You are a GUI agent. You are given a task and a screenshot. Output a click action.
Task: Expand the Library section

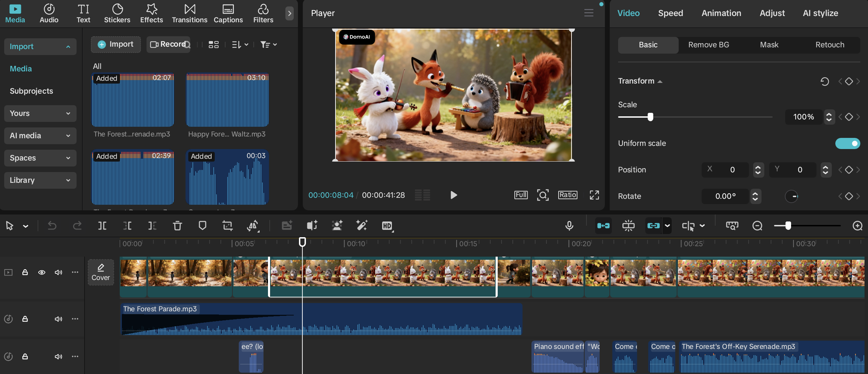40,180
